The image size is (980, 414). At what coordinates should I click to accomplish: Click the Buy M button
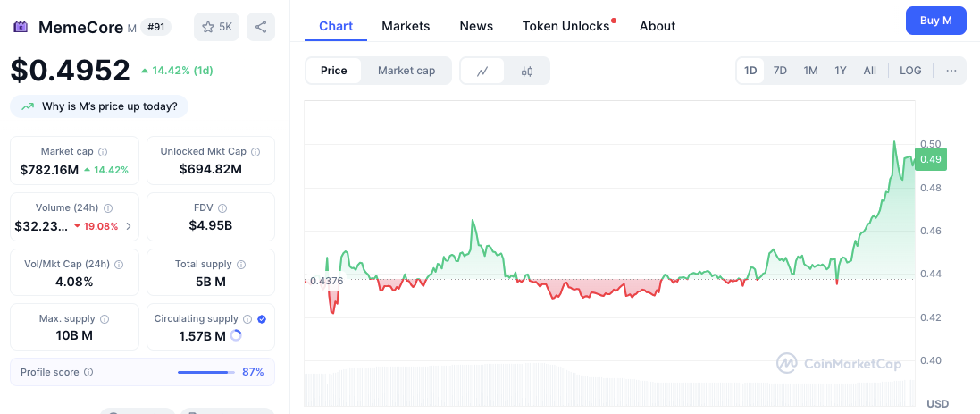(935, 21)
